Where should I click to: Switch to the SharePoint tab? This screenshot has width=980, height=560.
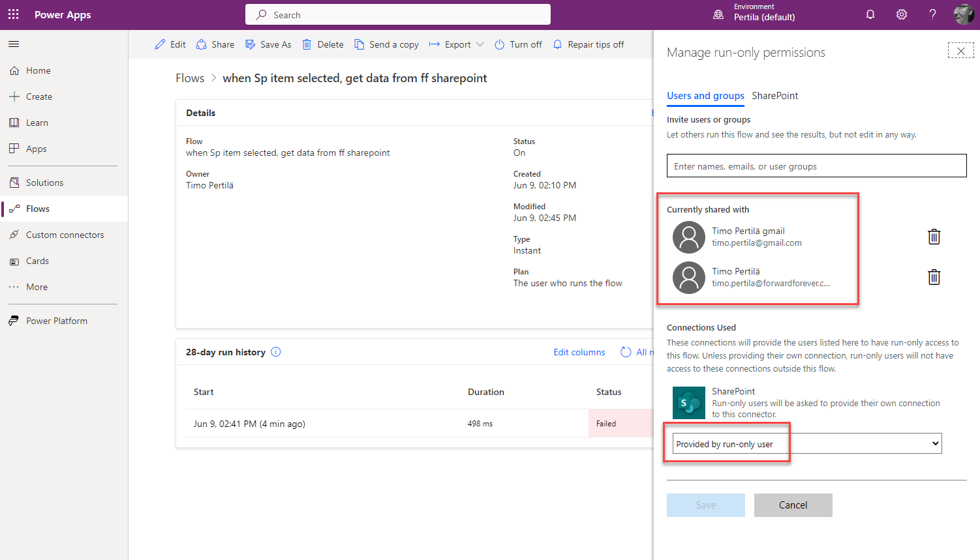(x=774, y=96)
